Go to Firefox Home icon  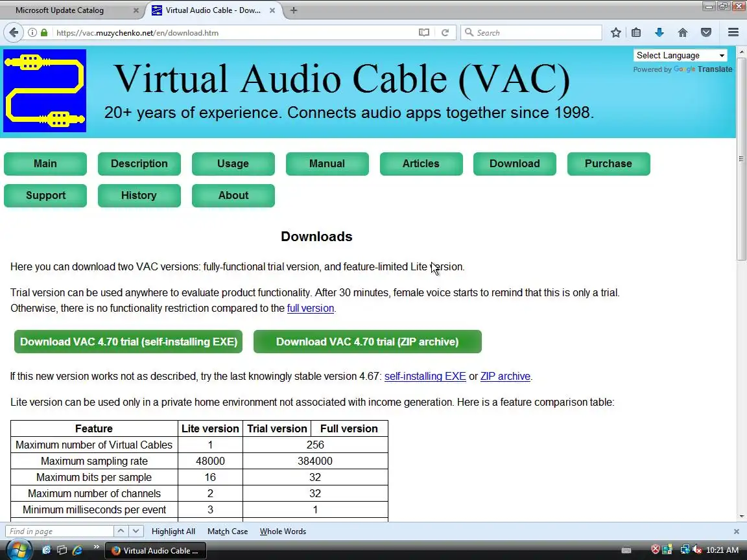coord(683,32)
